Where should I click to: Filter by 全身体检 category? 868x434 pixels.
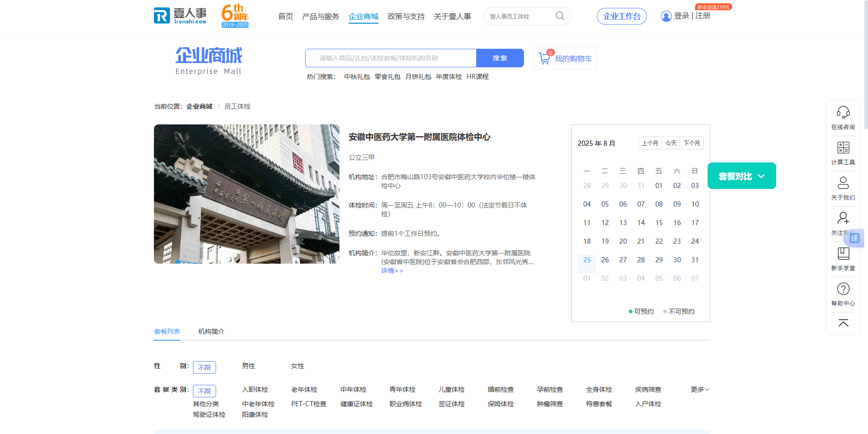[599, 389]
